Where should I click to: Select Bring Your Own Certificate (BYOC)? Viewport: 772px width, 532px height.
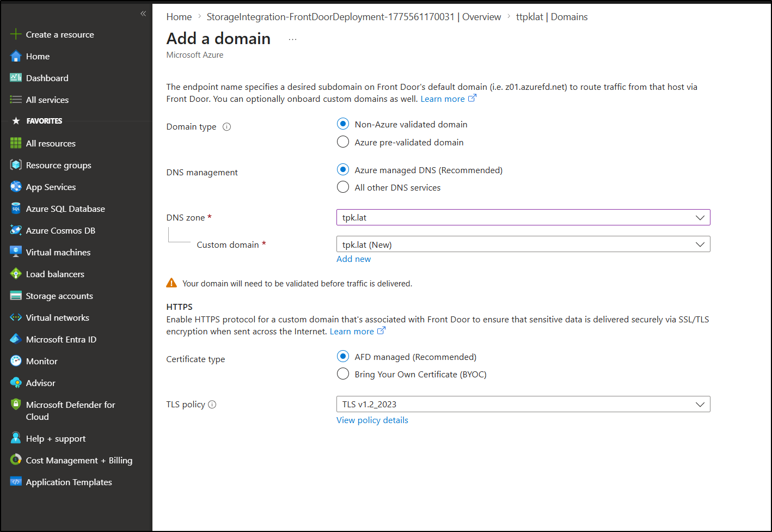pyautogui.click(x=343, y=374)
